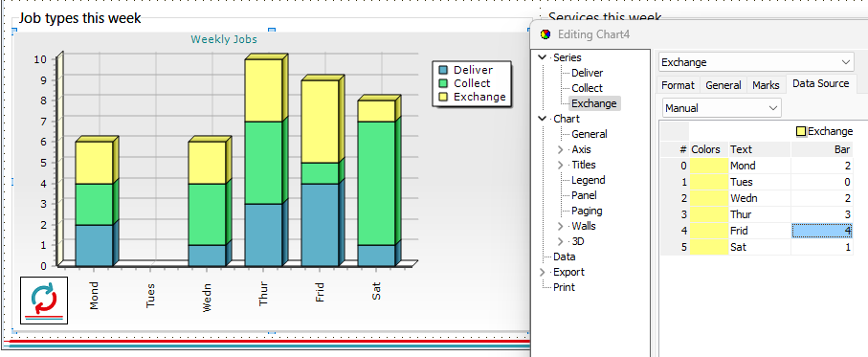The height and width of the screenshot is (357, 868).
Task: Select Deliver series in the tree
Action: [588, 73]
